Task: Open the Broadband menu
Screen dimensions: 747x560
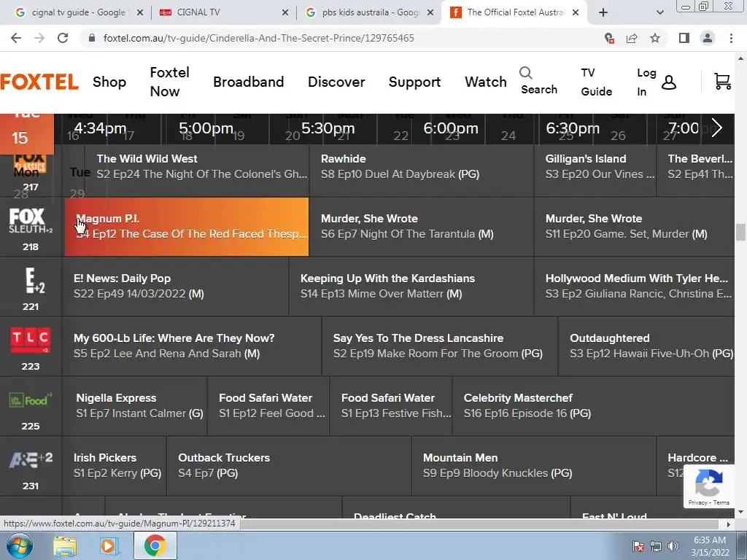Action: (x=248, y=82)
